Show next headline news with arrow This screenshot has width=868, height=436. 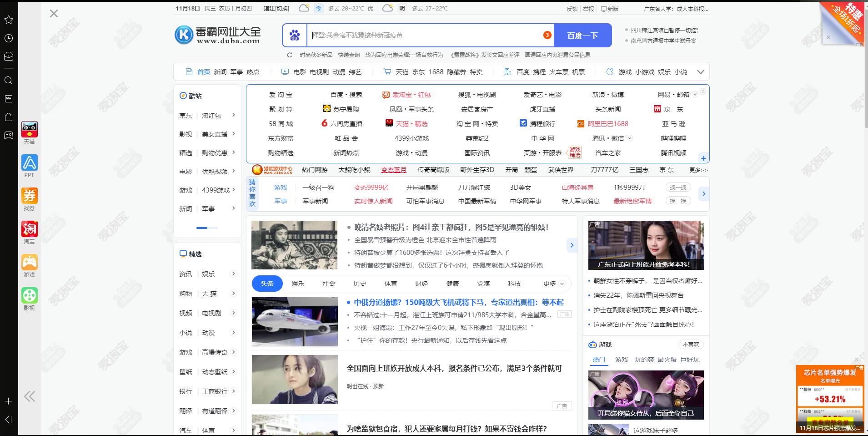tap(572, 245)
